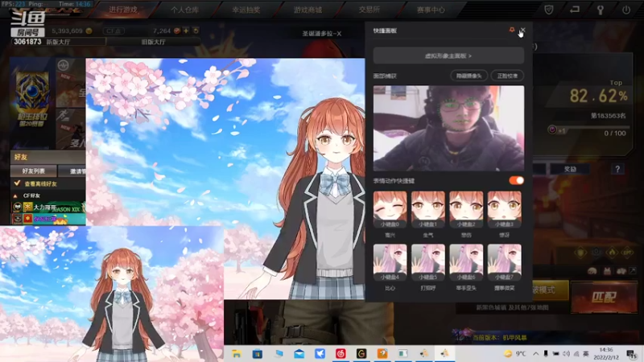Open File Explorer from the taskbar
Screen dimensions: 644x362
237,353
